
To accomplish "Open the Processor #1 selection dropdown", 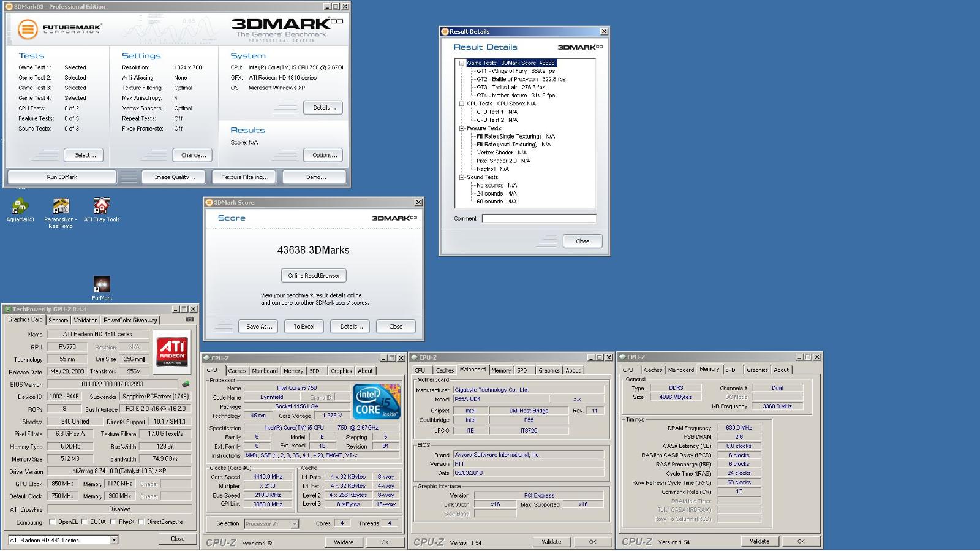I will 295,523.
